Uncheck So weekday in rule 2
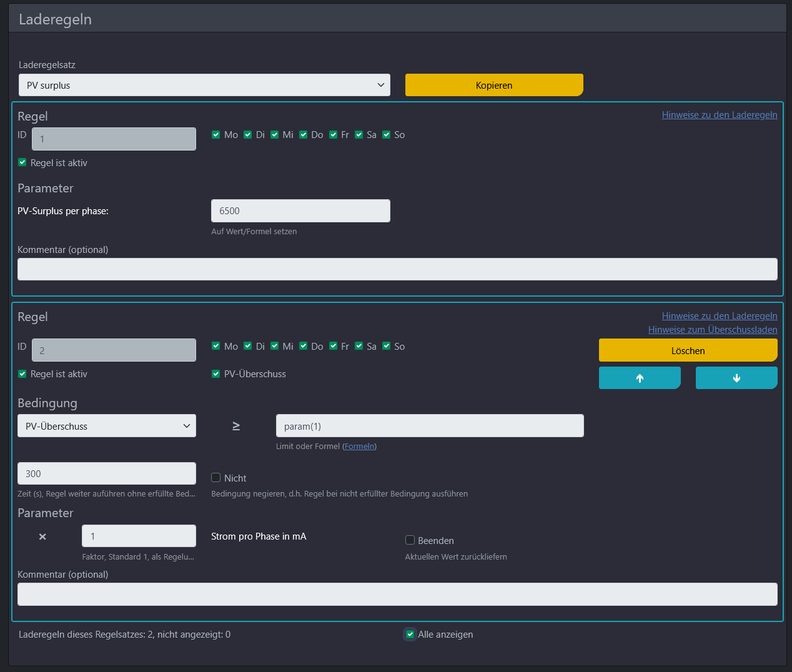Image resolution: width=792 pixels, height=672 pixels. 387,346
